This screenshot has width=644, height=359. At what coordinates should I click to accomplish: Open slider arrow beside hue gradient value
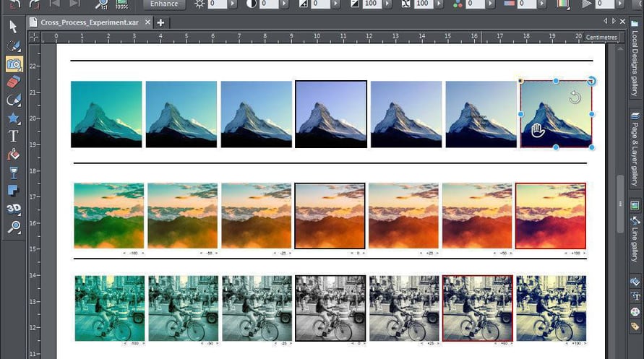tap(542, 4)
